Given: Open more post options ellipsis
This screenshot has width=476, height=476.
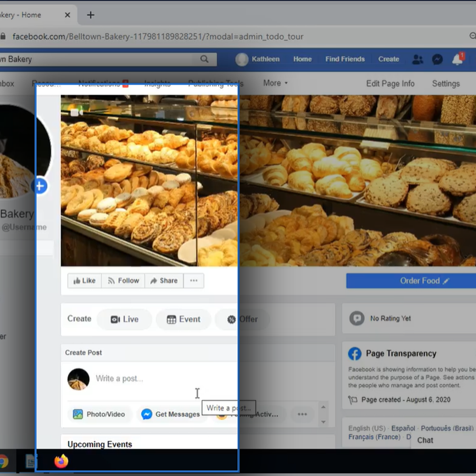Looking at the screenshot, I should [302, 414].
